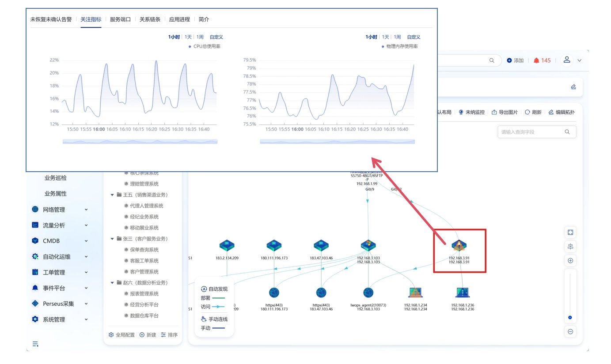Choose 1周 range for CPU chart

200,37
